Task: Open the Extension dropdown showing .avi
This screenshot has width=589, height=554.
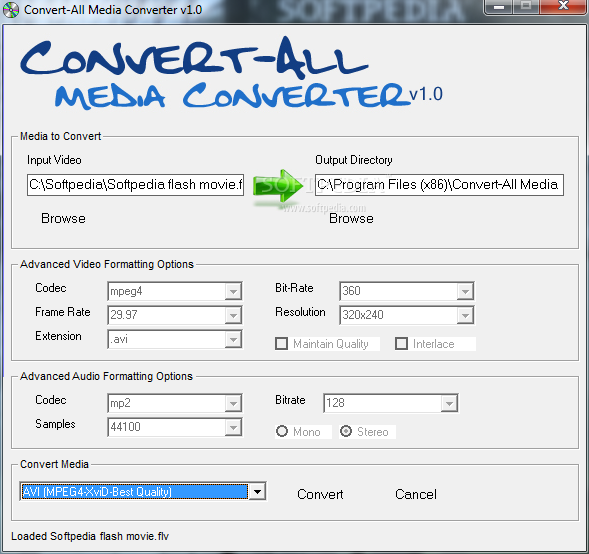Action: point(175,339)
